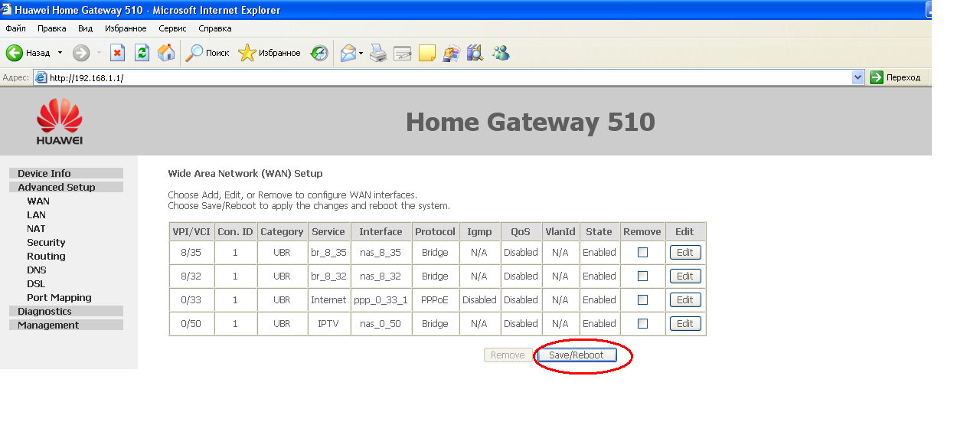The width and height of the screenshot is (980, 422).
Task: Open the Правка menu
Action: tap(52, 28)
